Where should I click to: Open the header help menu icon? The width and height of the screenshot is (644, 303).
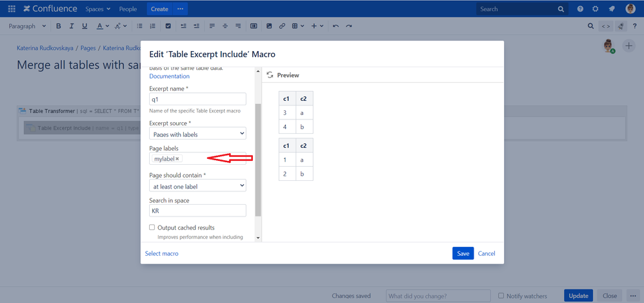[580, 8]
